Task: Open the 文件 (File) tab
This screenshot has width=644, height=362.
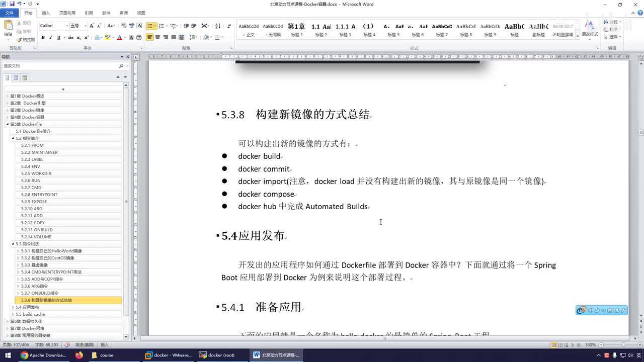Action: click(10, 13)
